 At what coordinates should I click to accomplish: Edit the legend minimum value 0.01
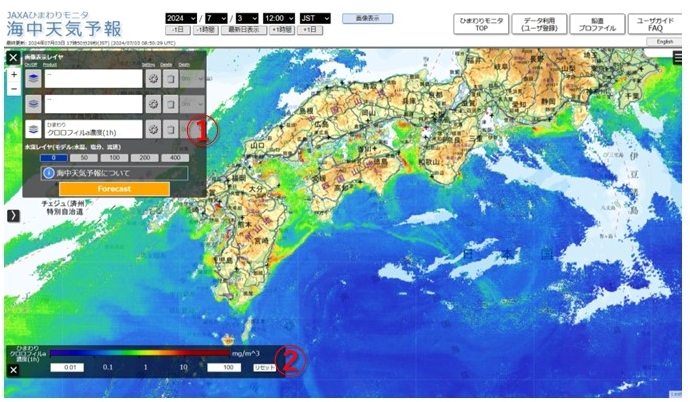(x=67, y=367)
